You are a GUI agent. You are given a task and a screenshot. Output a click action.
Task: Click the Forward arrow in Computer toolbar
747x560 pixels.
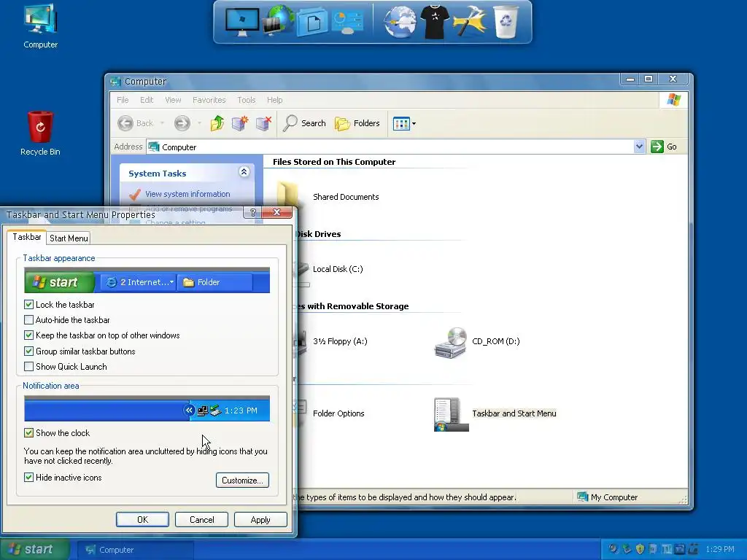point(182,123)
